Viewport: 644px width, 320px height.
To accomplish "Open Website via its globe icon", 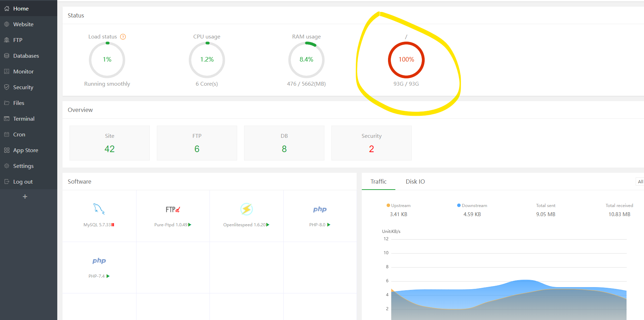I will coord(7,24).
